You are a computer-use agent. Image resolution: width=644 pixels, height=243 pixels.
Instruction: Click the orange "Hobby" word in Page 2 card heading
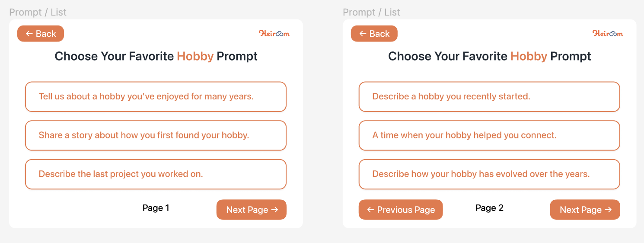[529, 56]
